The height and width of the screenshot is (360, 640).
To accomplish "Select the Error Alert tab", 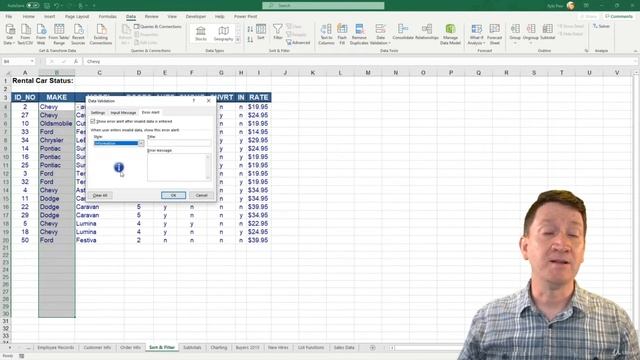I will click(151, 112).
